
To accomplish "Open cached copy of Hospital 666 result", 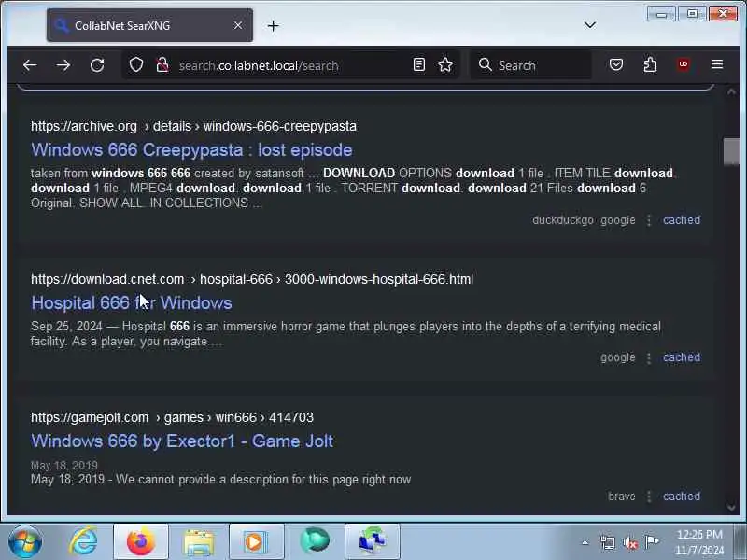I will [682, 357].
